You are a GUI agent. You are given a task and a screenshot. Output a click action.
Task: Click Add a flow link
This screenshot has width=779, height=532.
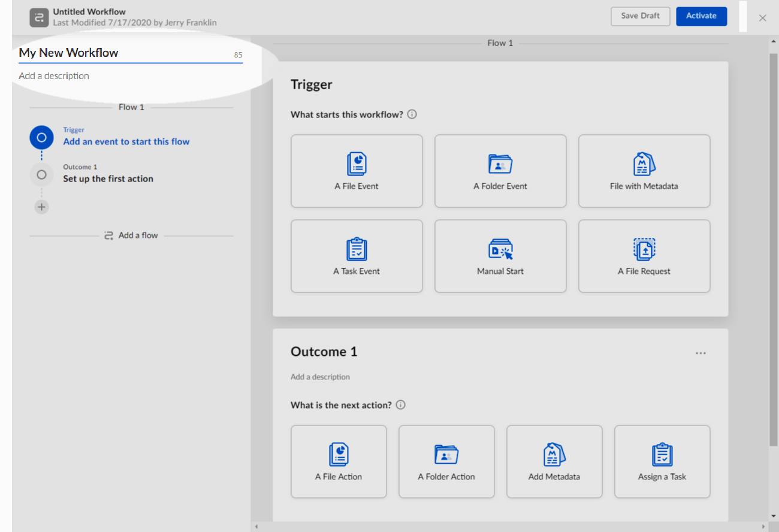pos(131,235)
